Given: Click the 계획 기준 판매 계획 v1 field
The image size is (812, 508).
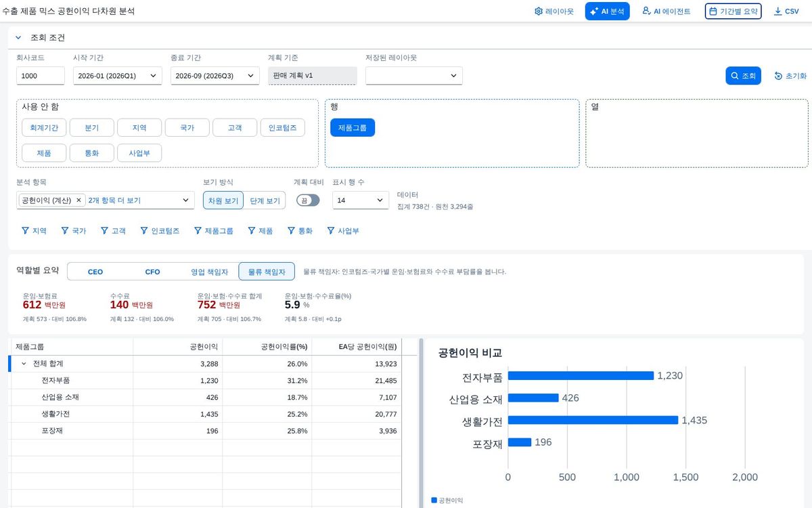Looking at the screenshot, I should (x=312, y=75).
